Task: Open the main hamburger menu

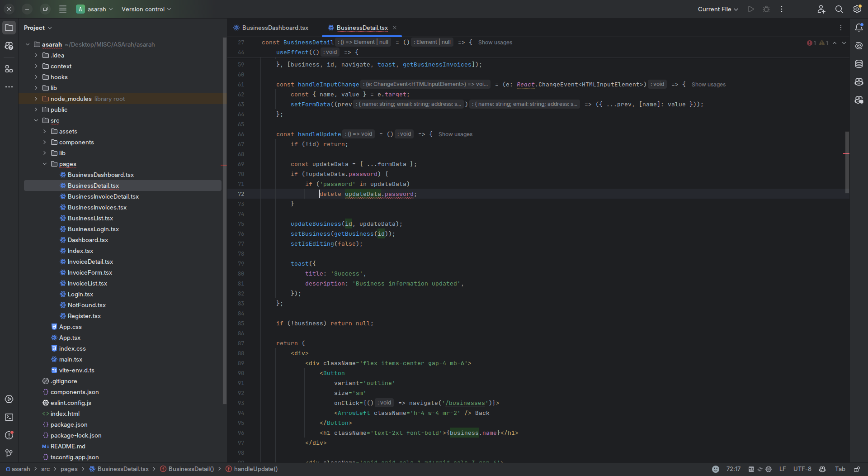Action: tap(63, 9)
